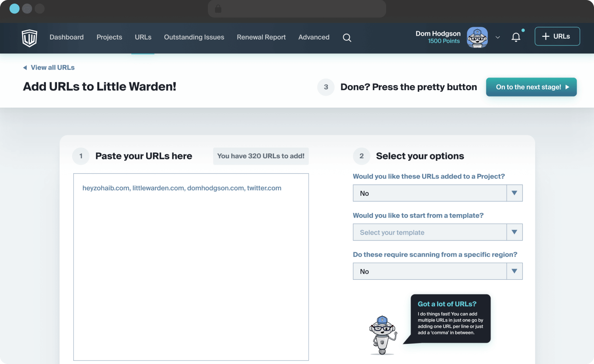Viewport: 594px width, 364px height.
Task: Click the Dom Hodgson username
Action: pos(438,34)
